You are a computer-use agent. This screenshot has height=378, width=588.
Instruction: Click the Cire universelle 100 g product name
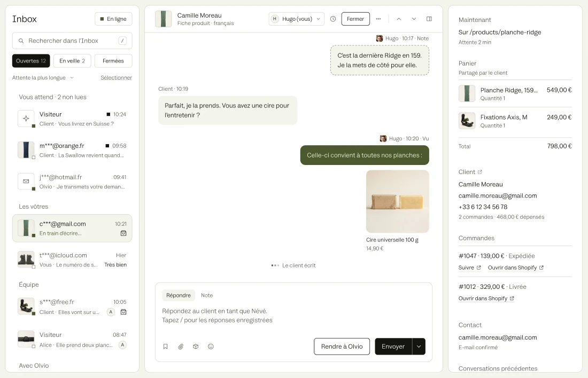tap(392, 240)
